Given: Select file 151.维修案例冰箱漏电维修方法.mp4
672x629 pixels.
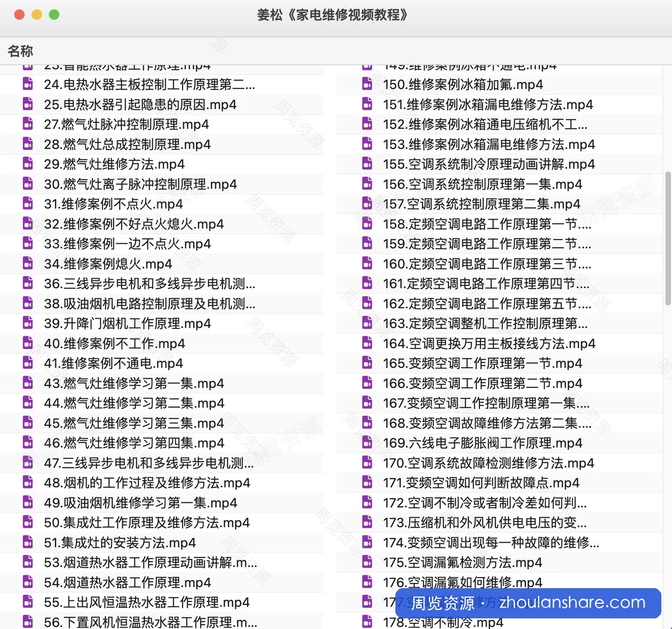Looking at the screenshot, I should 488,105.
